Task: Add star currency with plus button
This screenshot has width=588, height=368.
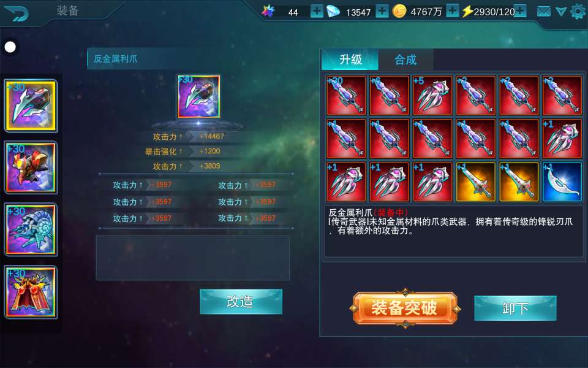Action: tap(317, 11)
